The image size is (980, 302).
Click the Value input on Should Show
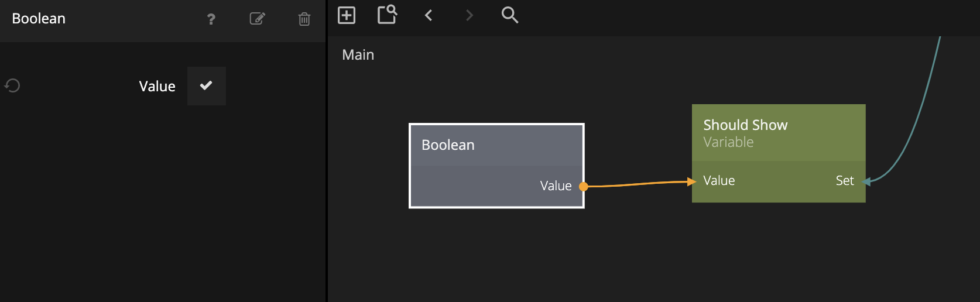click(x=719, y=181)
